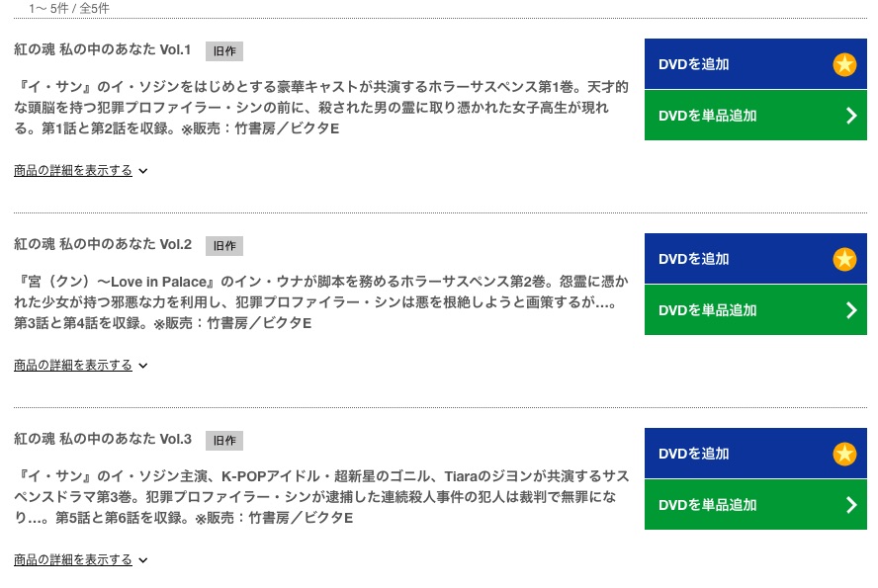Viewport: 878px width, 588px height.
Task: Add Vol.2 with the blue DVDを追加 button
Action: (755, 259)
